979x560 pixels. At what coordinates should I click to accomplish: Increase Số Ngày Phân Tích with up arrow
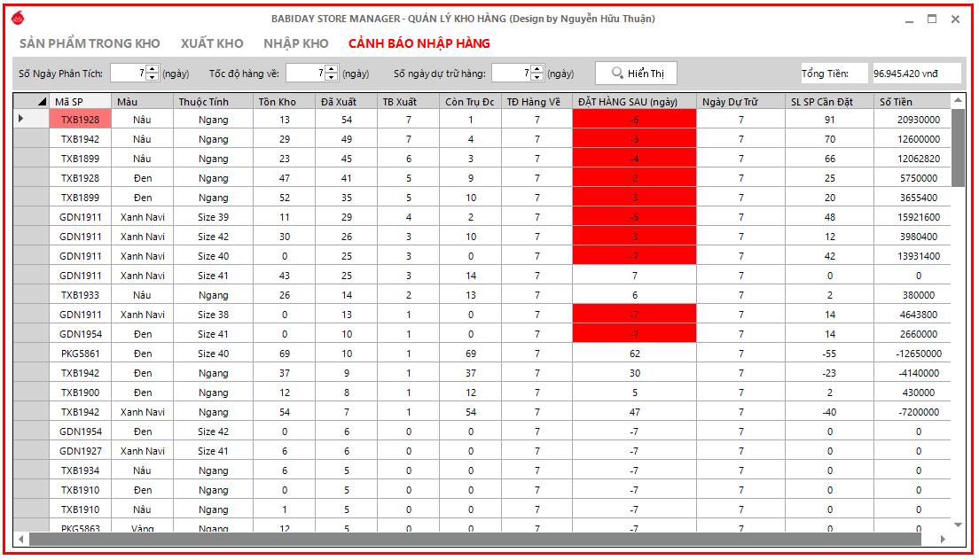pos(153,68)
